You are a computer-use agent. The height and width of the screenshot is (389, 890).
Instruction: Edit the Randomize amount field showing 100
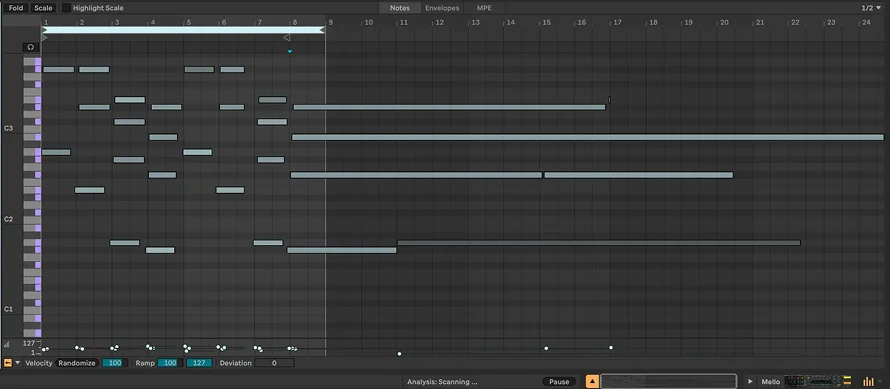115,363
